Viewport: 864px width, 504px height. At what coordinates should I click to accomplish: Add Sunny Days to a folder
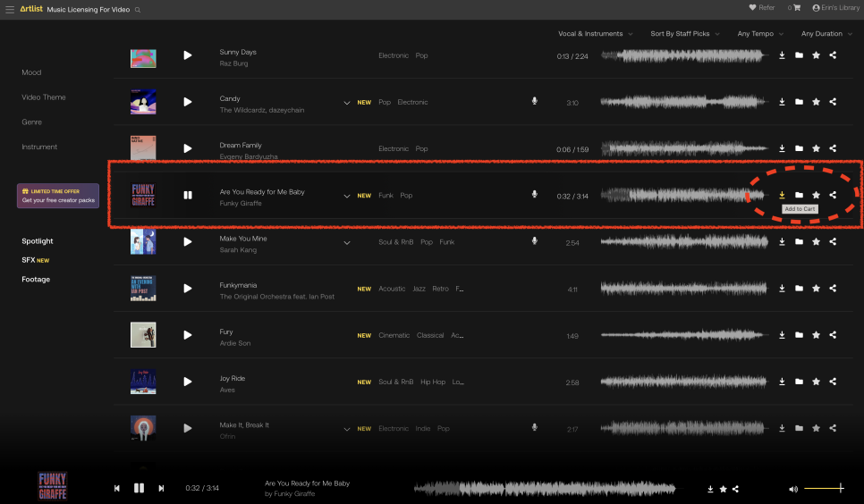[799, 55]
